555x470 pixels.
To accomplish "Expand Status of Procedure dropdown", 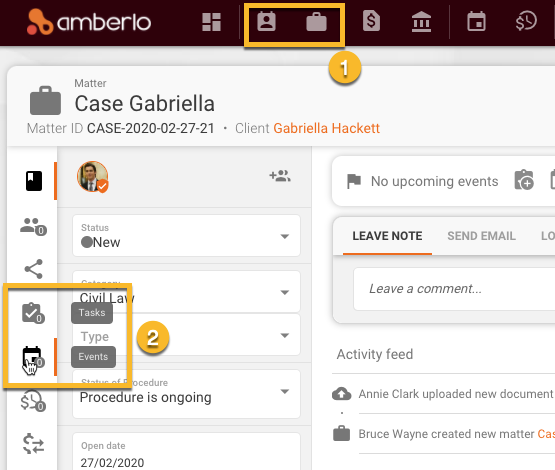I will (x=186, y=394).
